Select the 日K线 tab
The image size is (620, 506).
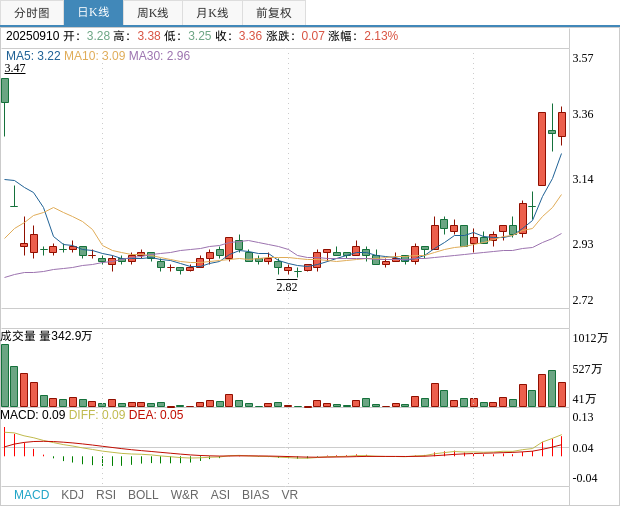[x=93, y=13]
